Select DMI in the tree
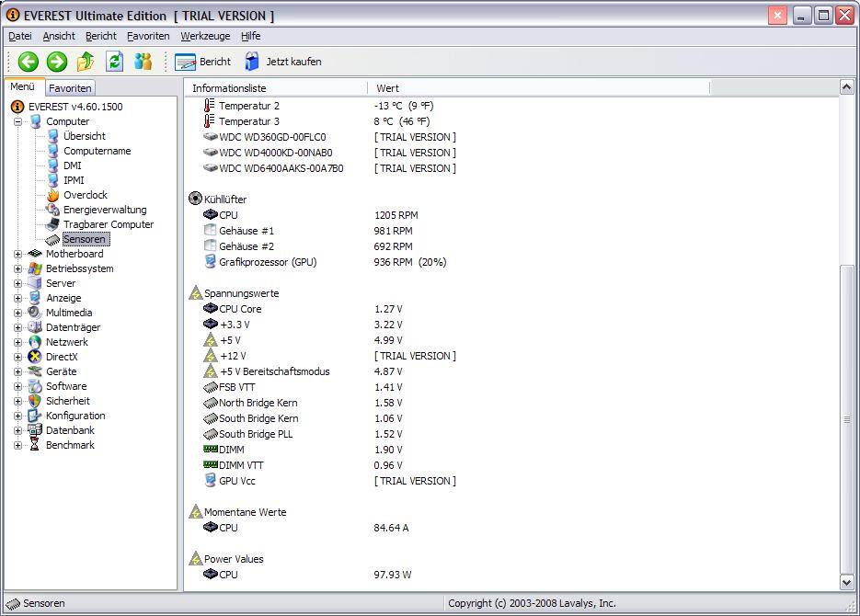860x616 pixels. click(72, 165)
